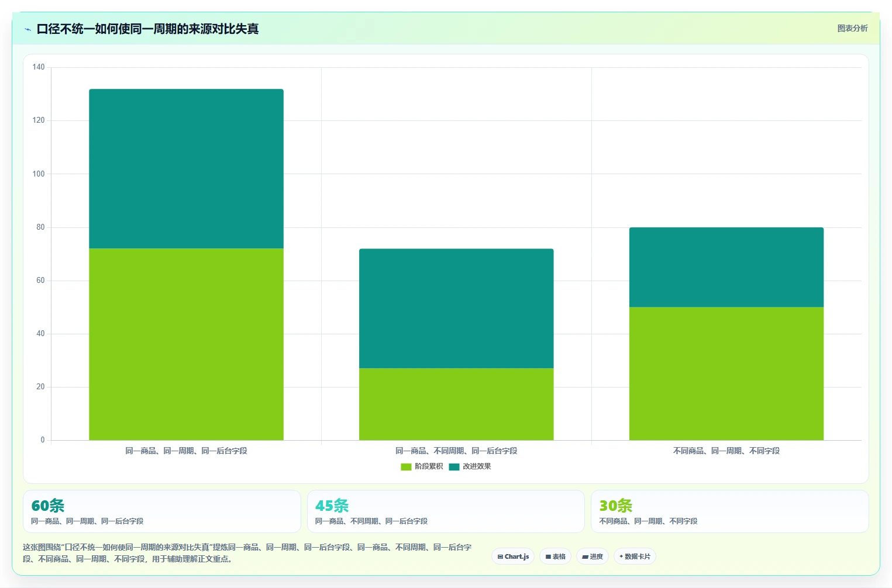
Task: Click the 60条 data card
Action: coord(162,511)
